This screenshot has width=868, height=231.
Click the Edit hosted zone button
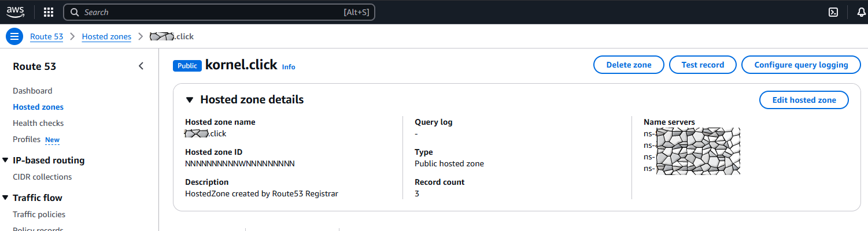point(804,100)
